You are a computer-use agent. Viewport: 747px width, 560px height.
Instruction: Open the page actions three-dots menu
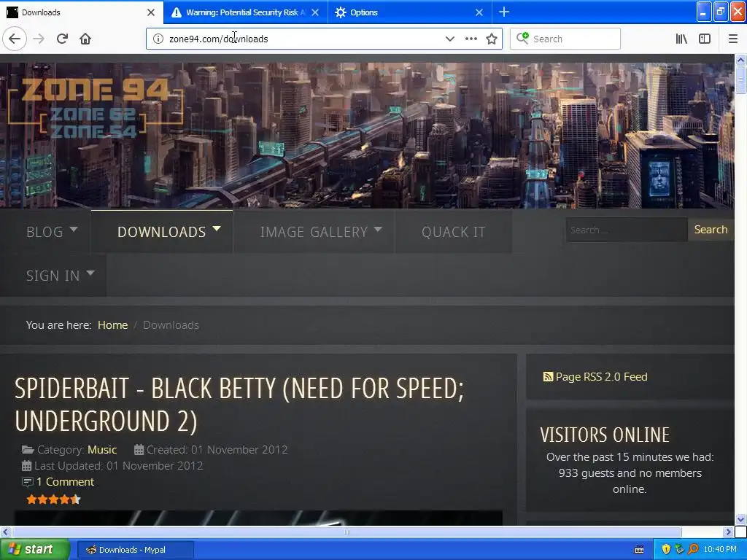[x=471, y=39]
